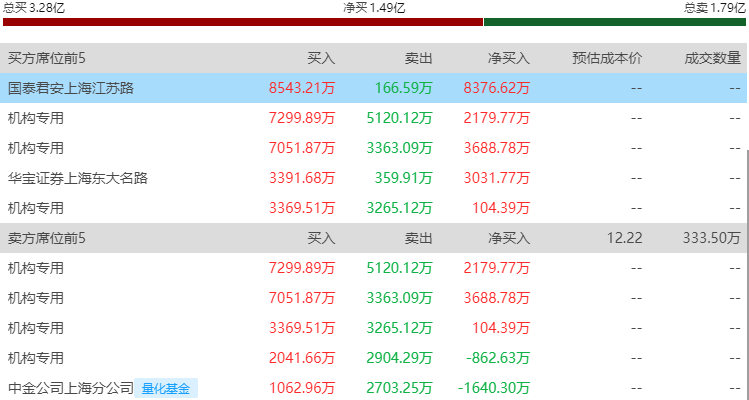Click 买入 column header in the 买方席位前5 row
Image resolution: width=749 pixels, height=400 pixels.
321,58
